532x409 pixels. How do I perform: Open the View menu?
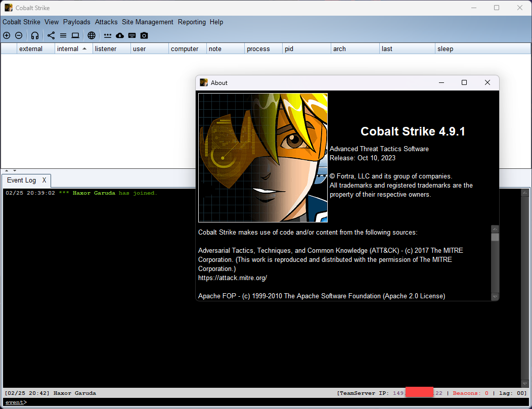pyautogui.click(x=52, y=22)
